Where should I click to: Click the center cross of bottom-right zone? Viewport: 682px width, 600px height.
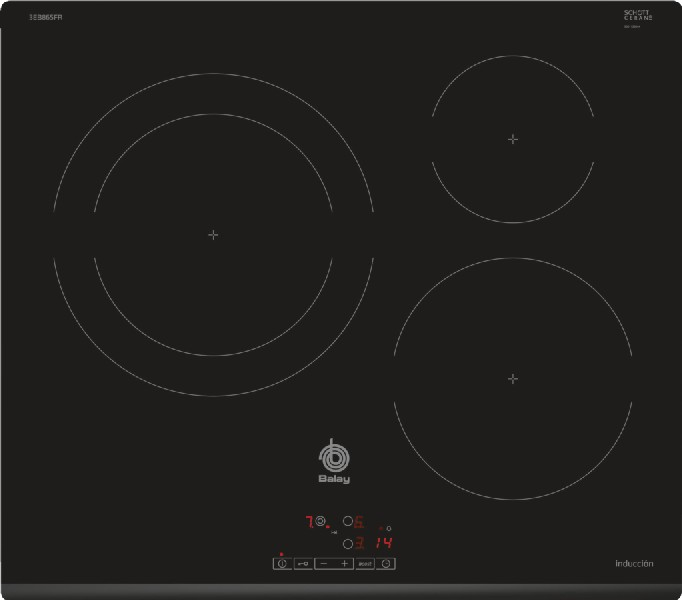513,378
